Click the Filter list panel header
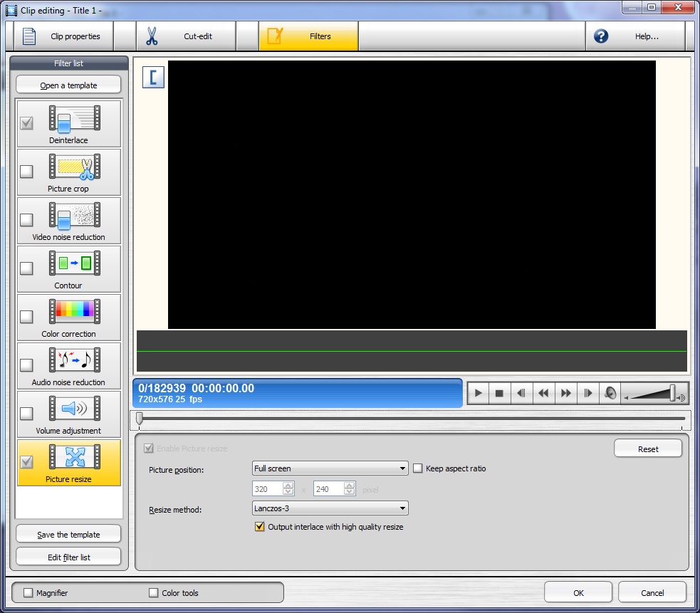 [x=69, y=63]
